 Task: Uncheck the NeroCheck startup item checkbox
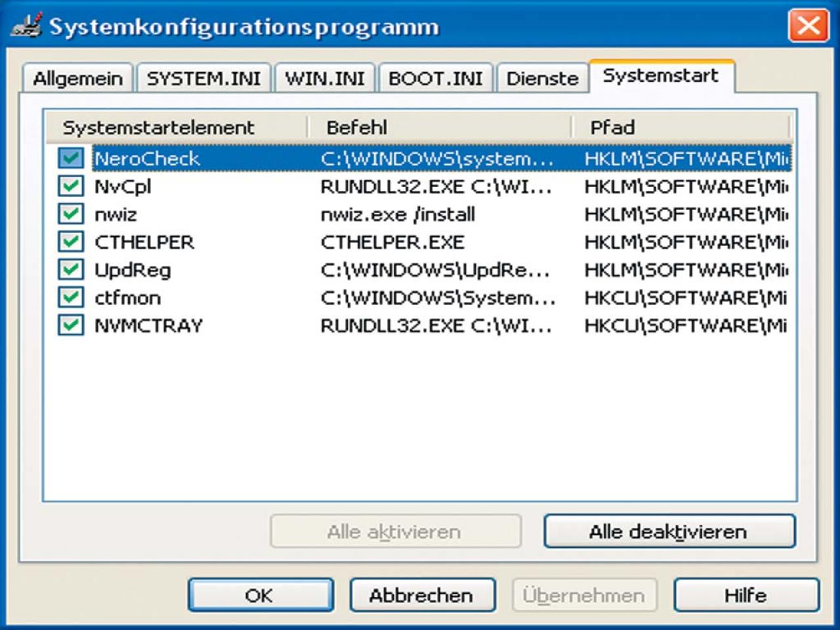click(x=71, y=158)
